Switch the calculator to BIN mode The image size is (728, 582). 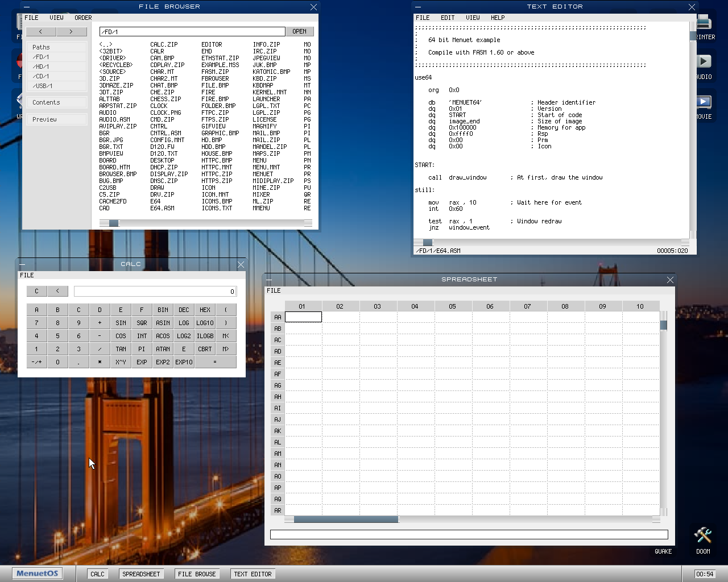tap(163, 310)
